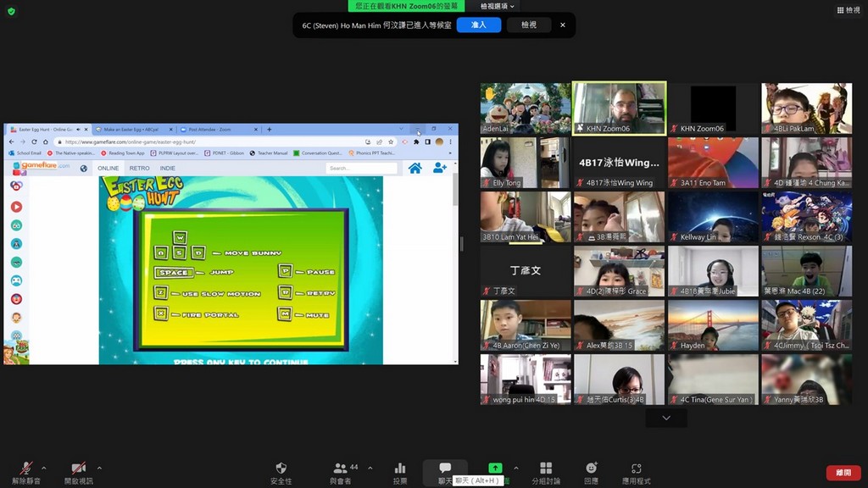Click the green Share Screen icon
Screen dimensions: 868x488
tap(495, 468)
